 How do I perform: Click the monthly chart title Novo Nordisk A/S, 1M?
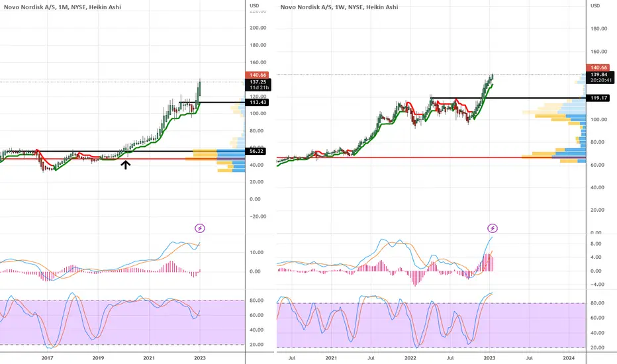(63, 7)
